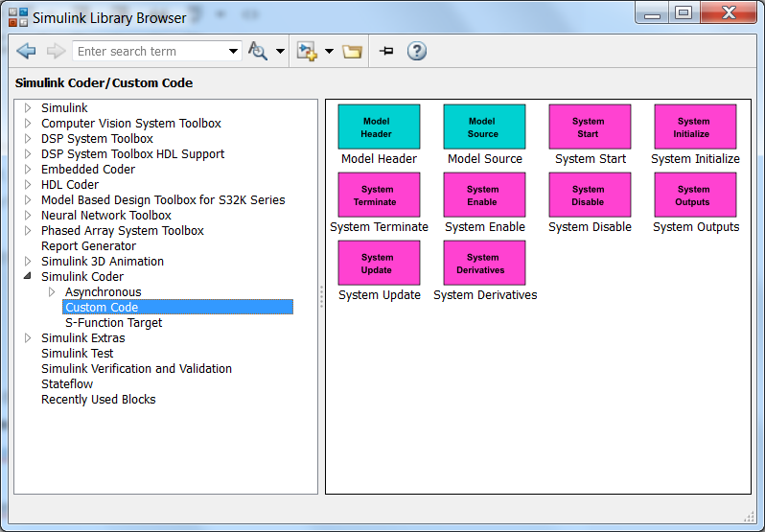Select the Model Header block

coord(379,127)
